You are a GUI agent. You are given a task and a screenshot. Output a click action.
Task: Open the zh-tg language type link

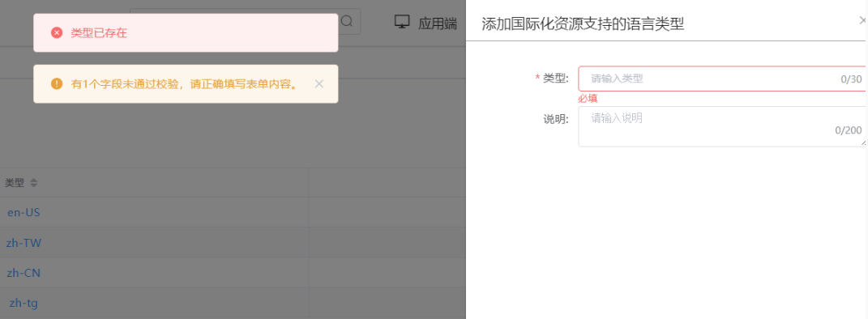click(x=24, y=303)
